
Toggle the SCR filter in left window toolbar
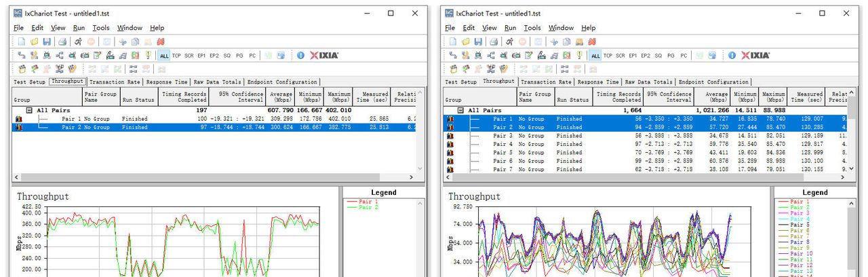[189, 56]
